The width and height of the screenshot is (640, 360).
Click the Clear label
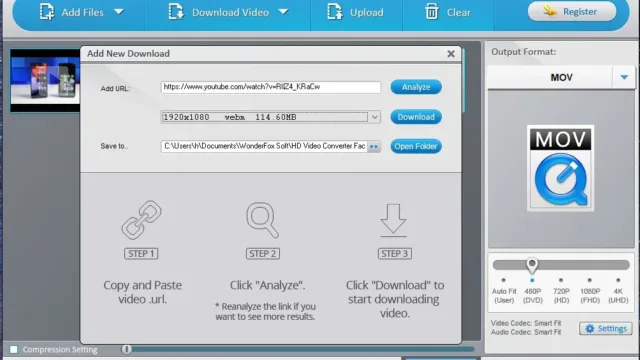[458, 12]
